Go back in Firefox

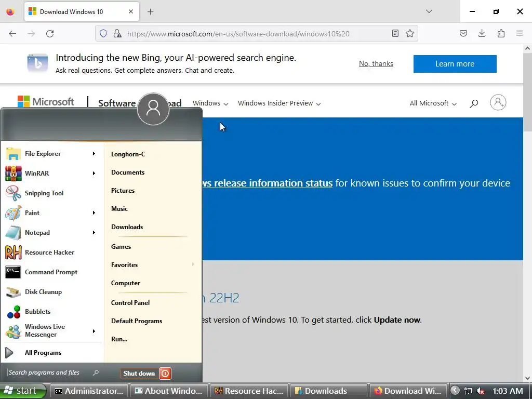pos(12,34)
